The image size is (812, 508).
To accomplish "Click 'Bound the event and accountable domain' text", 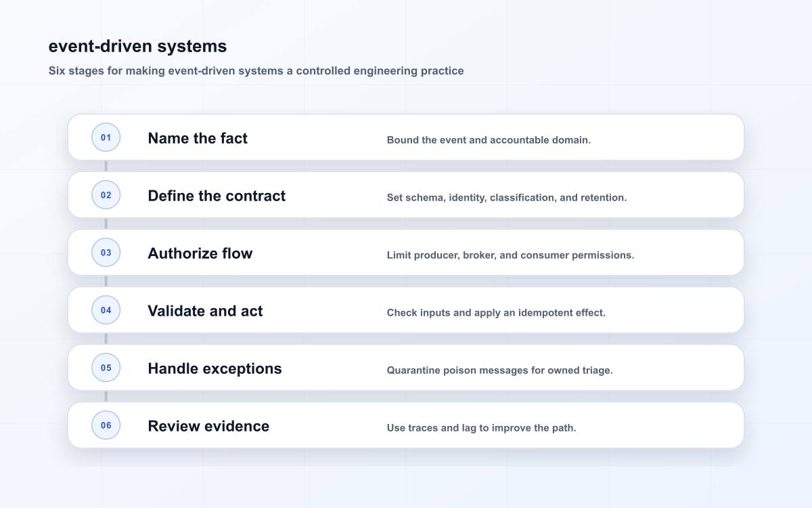I will (x=489, y=140).
